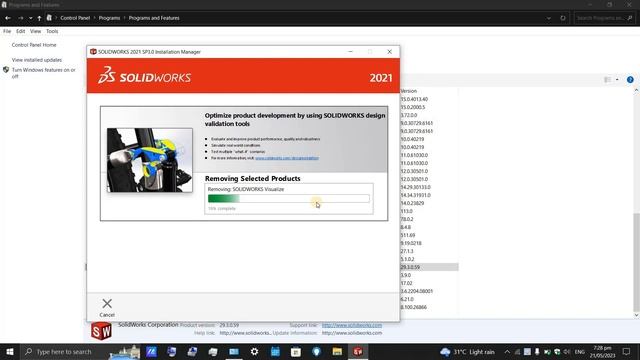Open the view options dropdown arrow
The width and height of the screenshot is (640, 360).
pyautogui.click(x=617, y=80)
